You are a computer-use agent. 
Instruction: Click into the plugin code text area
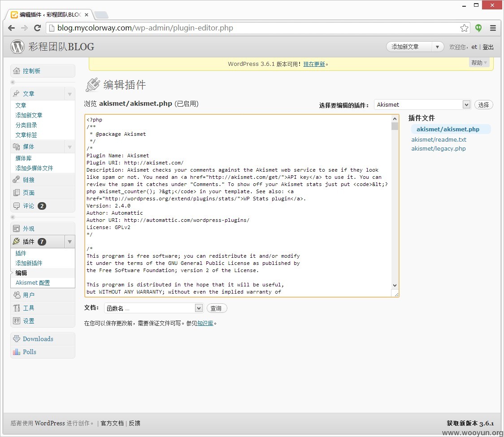pyautogui.click(x=238, y=206)
